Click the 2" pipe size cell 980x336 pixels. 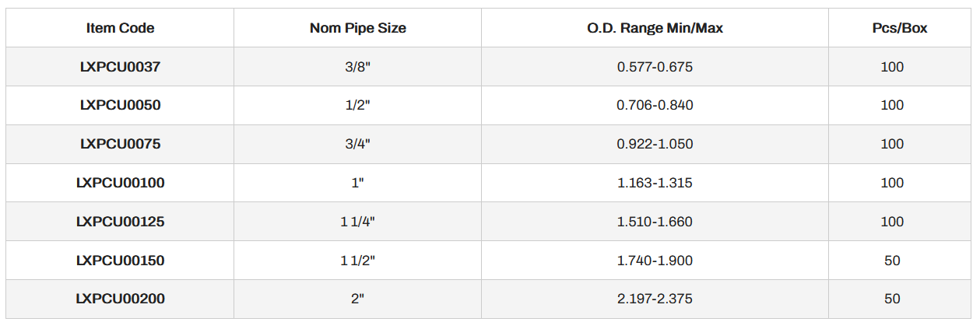(357, 299)
